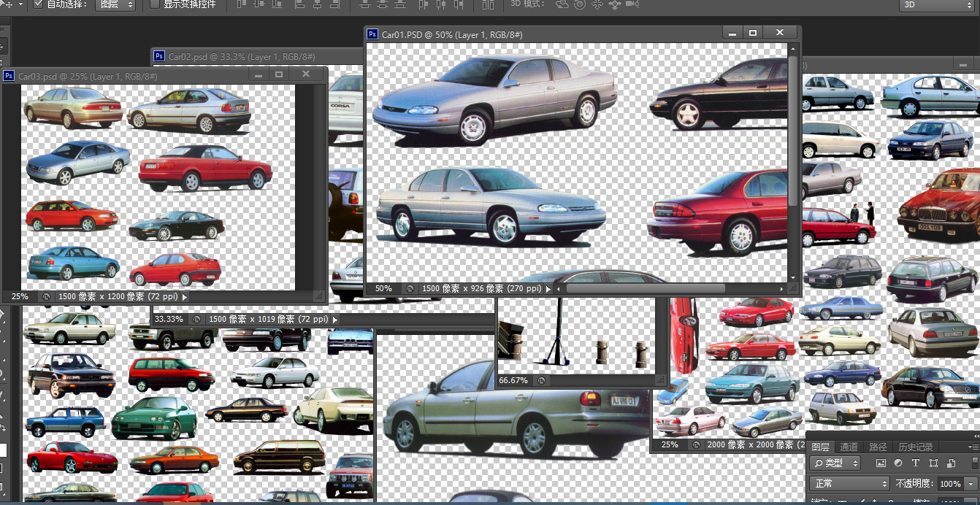Click zoom field 33.33% in Car02 window
The height and width of the screenshot is (505, 980).
169,319
